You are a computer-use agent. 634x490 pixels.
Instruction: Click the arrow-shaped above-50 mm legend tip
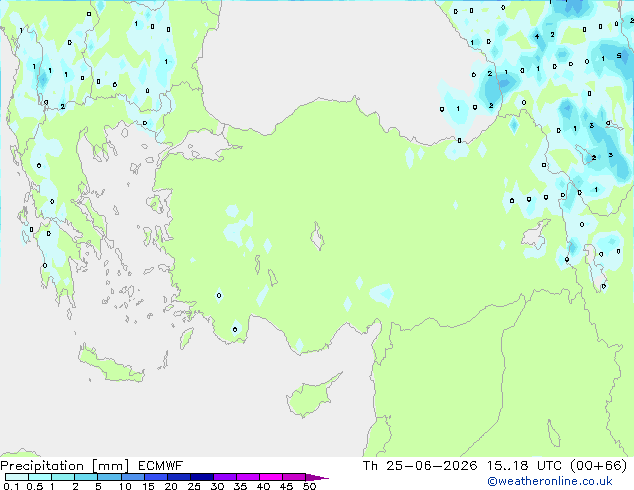coord(317,477)
